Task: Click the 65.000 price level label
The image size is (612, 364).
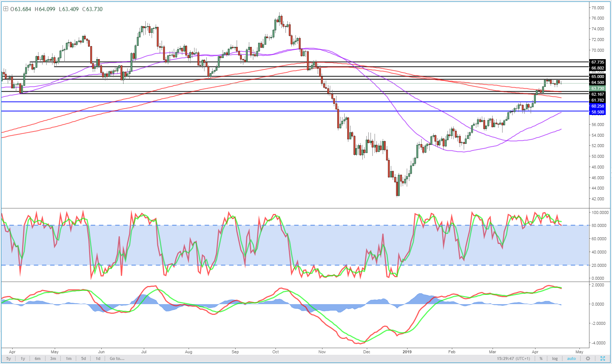Action: [598, 76]
